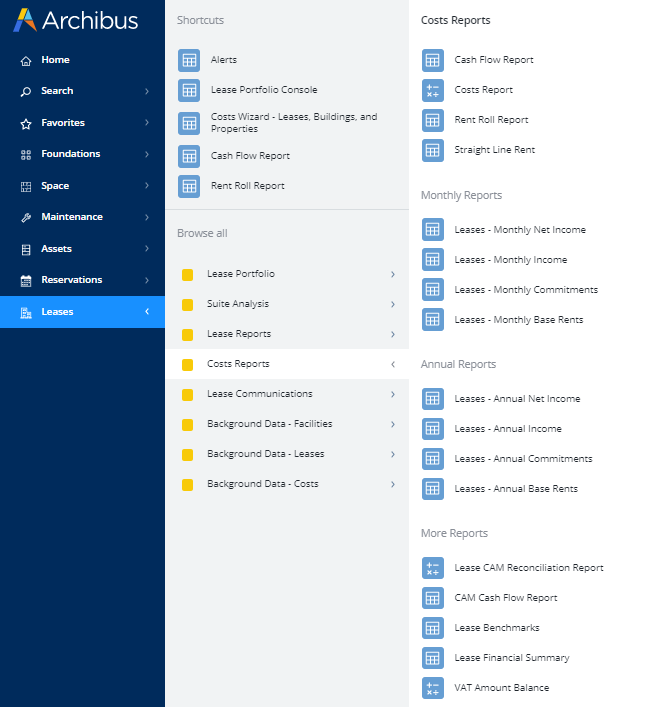The image size is (653, 707).
Task: Click the Reservations calendar icon
Action: point(26,280)
